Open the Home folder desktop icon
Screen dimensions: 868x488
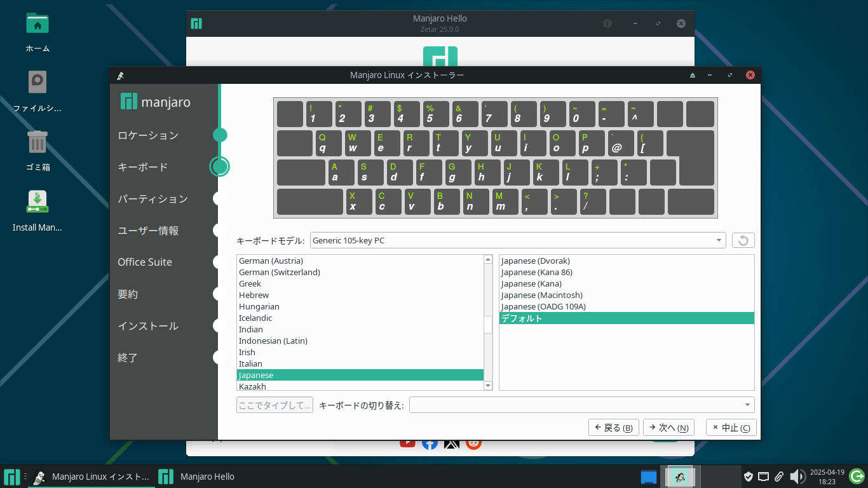(37, 24)
